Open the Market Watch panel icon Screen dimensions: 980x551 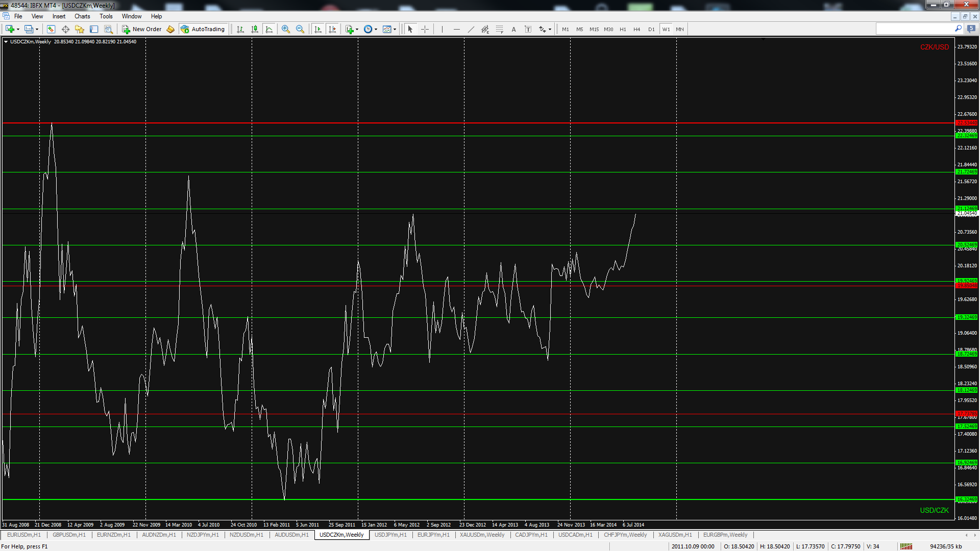tap(51, 29)
